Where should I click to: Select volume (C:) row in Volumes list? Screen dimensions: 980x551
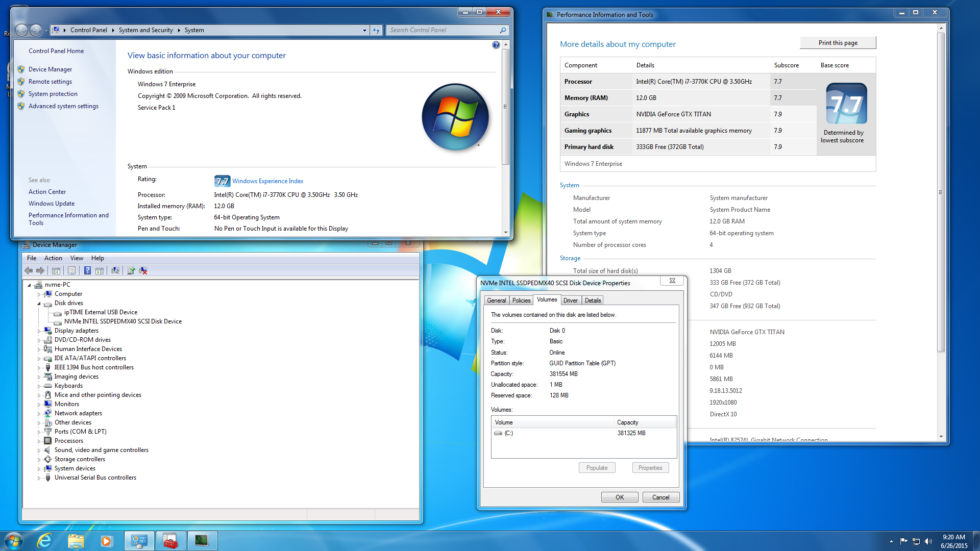[583, 433]
